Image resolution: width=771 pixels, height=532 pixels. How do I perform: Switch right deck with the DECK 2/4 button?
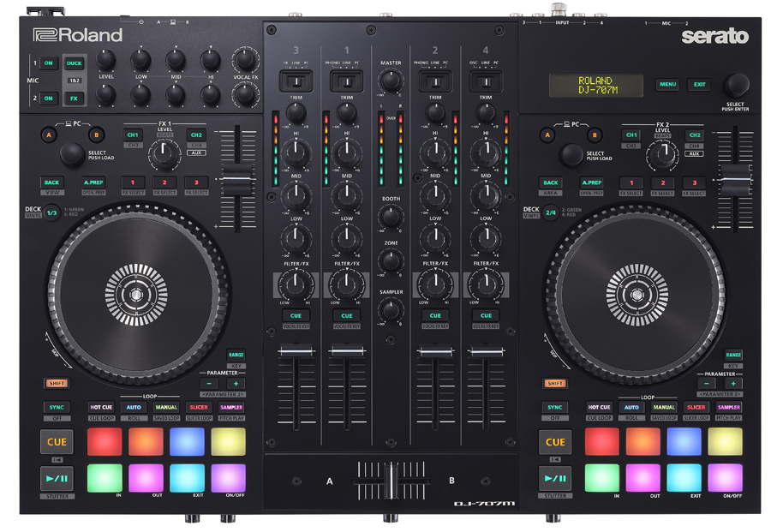551,213
